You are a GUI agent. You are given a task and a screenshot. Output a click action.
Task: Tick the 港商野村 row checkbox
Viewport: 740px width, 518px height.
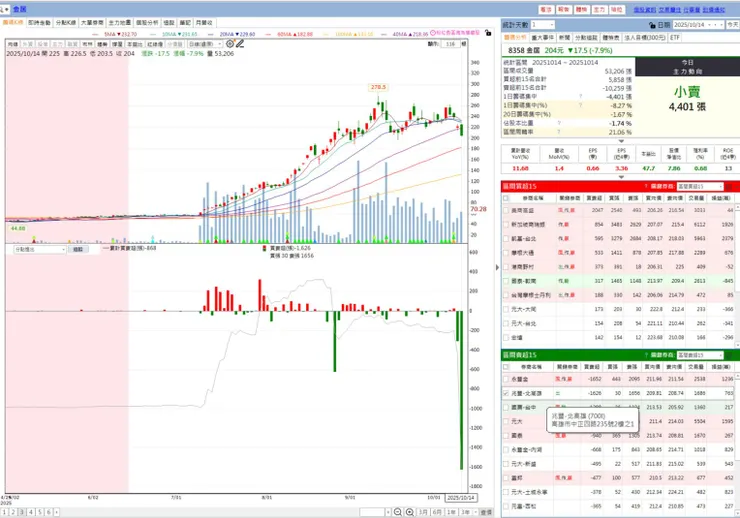506,267
